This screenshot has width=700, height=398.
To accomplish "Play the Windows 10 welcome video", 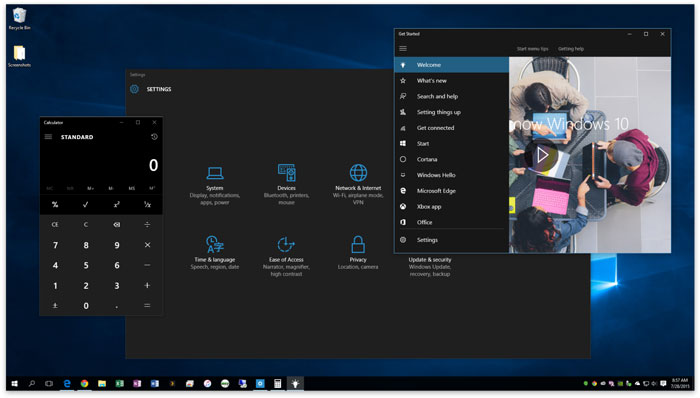I will [x=542, y=155].
